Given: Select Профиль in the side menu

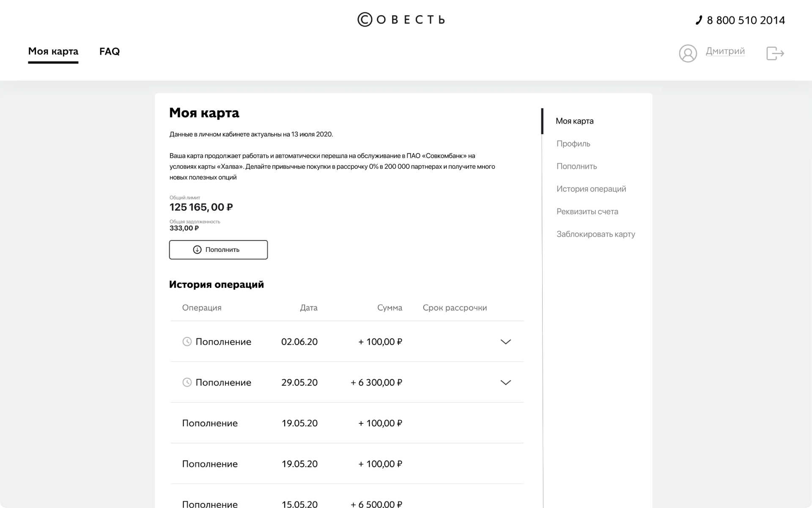Looking at the screenshot, I should click(573, 144).
